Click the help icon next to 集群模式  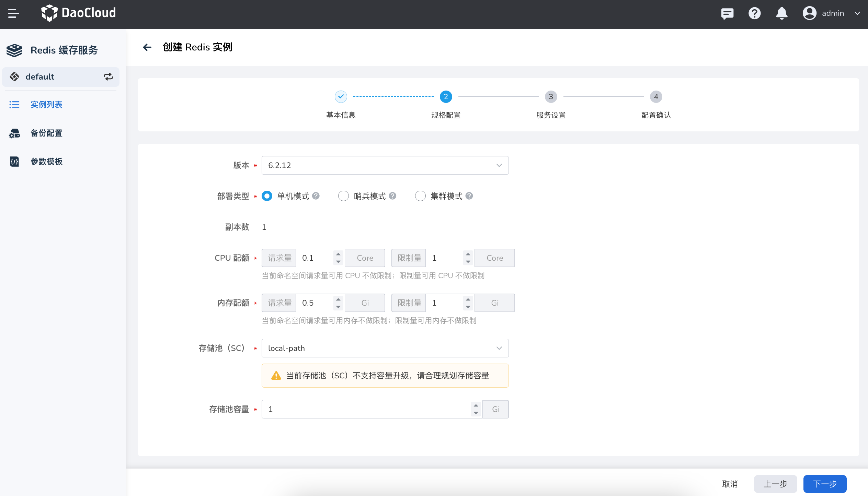pos(469,196)
